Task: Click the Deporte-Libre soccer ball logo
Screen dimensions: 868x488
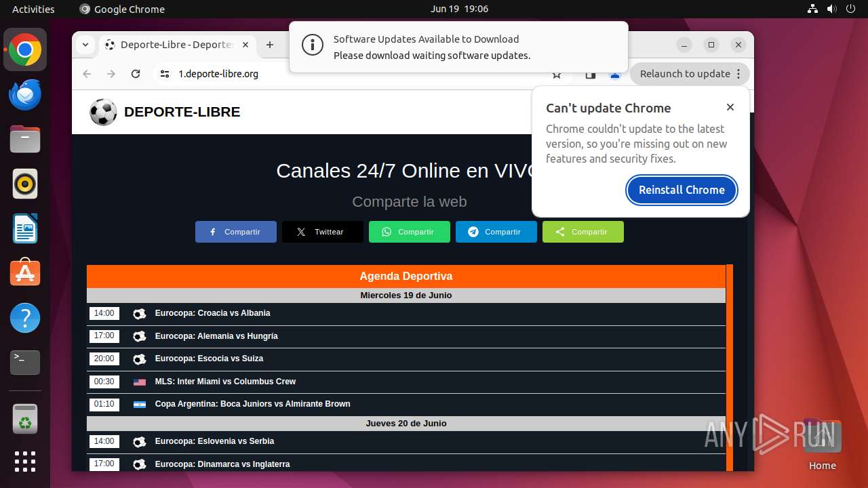Action: click(x=103, y=113)
